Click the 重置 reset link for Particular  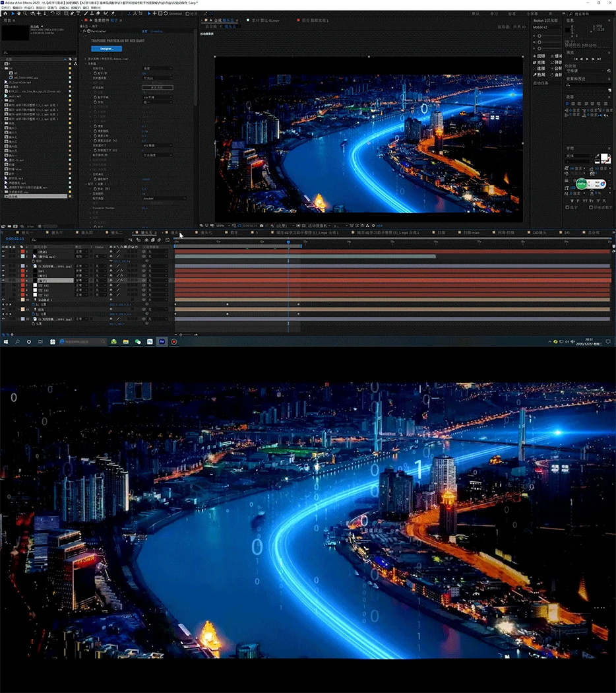(144, 32)
